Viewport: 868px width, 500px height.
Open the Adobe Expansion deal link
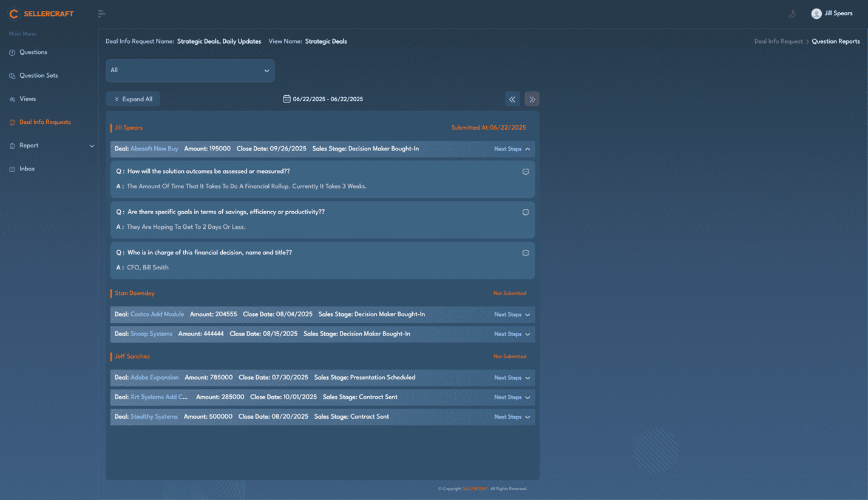pyautogui.click(x=154, y=377)
